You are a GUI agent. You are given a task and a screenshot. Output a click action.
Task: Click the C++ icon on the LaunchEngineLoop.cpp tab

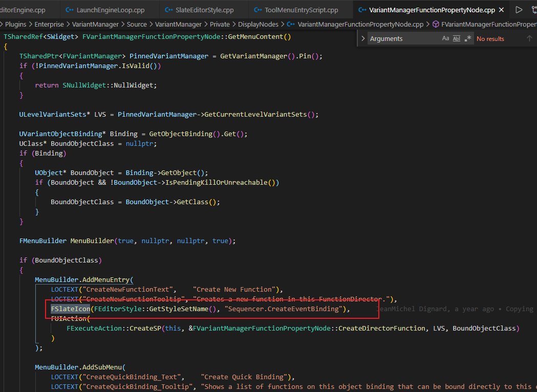coord(69,9)
